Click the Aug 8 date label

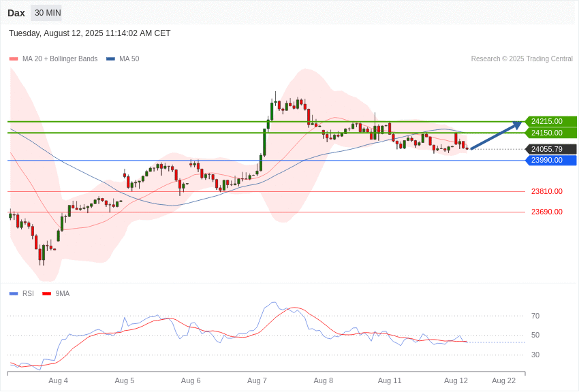tap(323, 380)
